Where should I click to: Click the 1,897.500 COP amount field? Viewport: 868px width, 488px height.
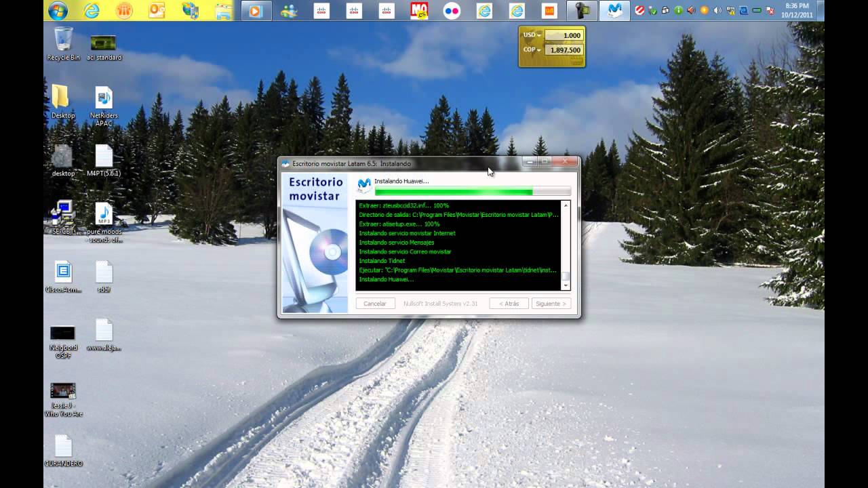(564, 50)
